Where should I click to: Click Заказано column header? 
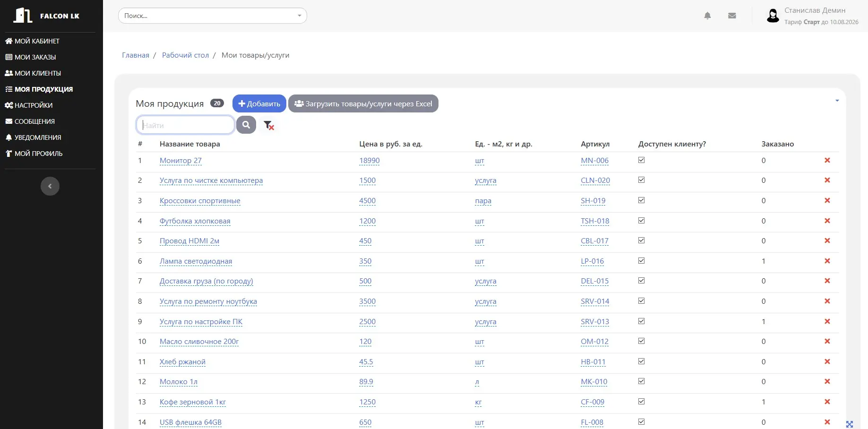(778, 144)
